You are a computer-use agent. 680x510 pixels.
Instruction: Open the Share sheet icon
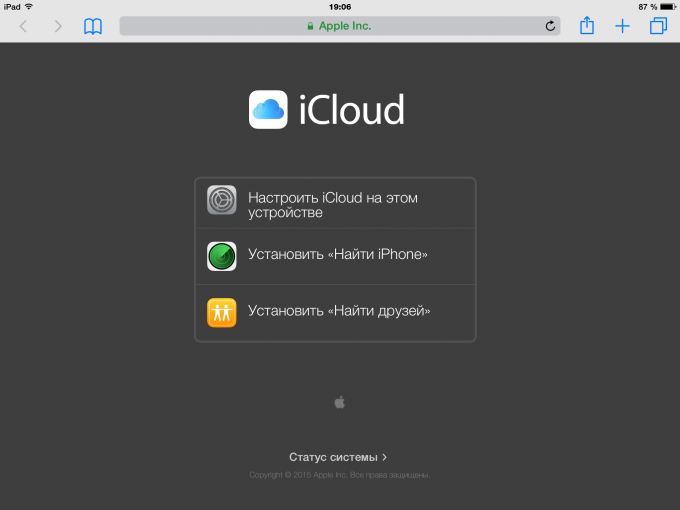[x=587, y=25]
